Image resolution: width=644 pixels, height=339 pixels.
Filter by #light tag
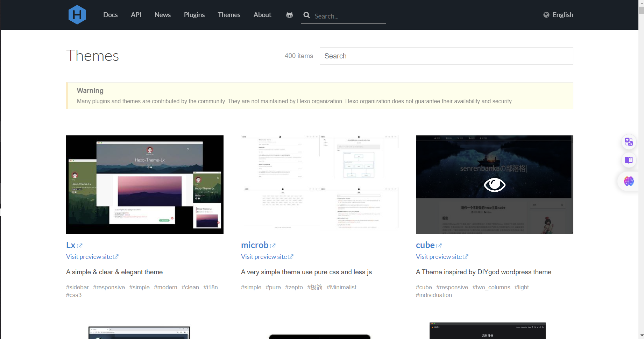(x=522, y=287)
